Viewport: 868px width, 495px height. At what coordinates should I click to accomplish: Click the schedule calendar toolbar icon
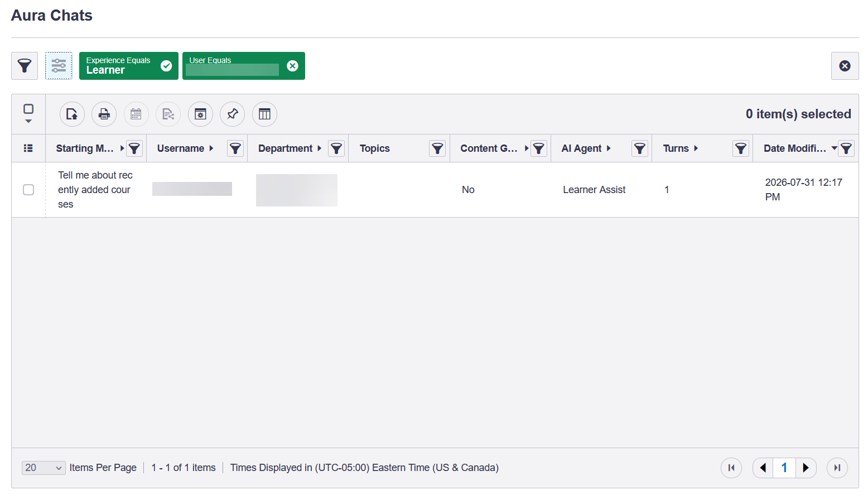coord(136,114)
